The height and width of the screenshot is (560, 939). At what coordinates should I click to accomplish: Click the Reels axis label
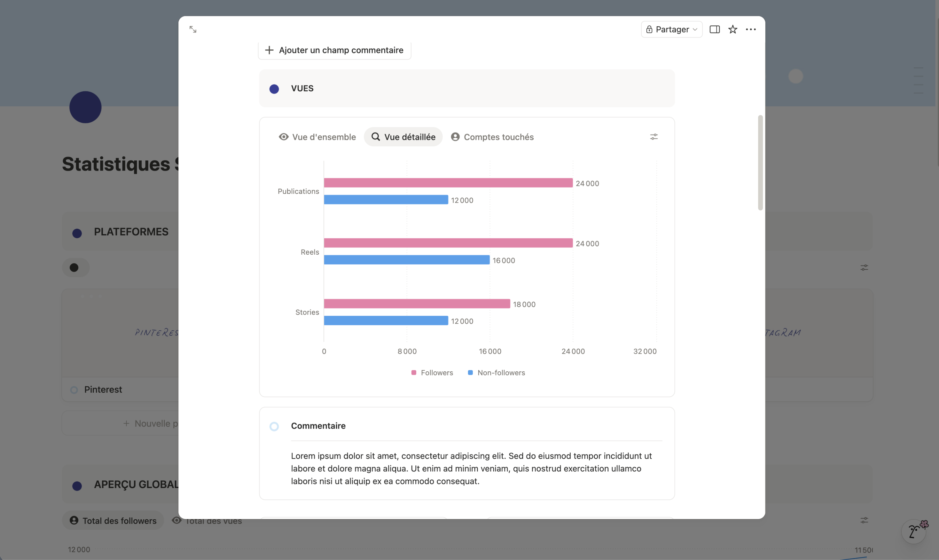coord(310,252)
